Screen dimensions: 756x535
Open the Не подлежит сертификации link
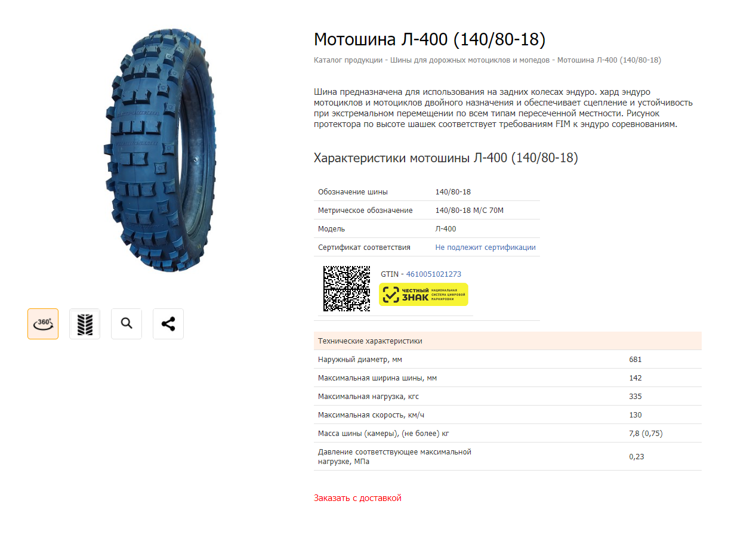click(485, 247)
